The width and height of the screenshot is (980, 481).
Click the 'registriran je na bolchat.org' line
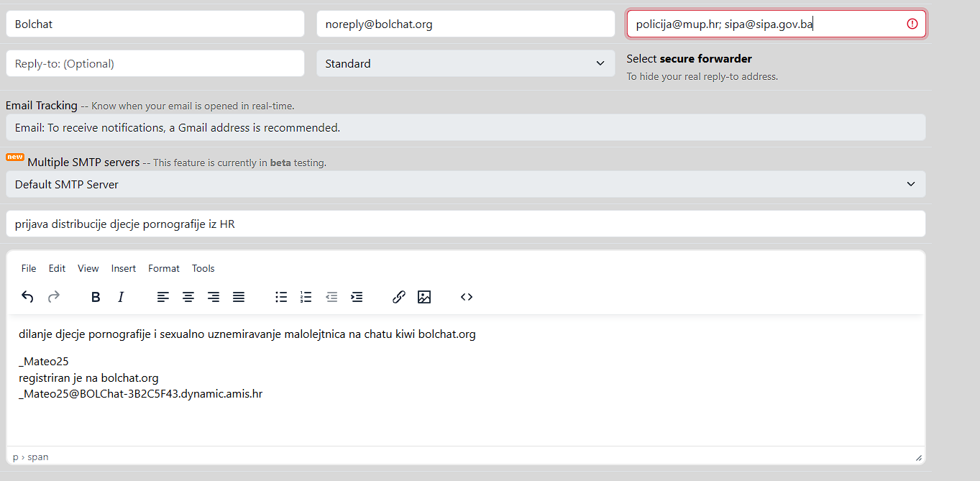88,377
